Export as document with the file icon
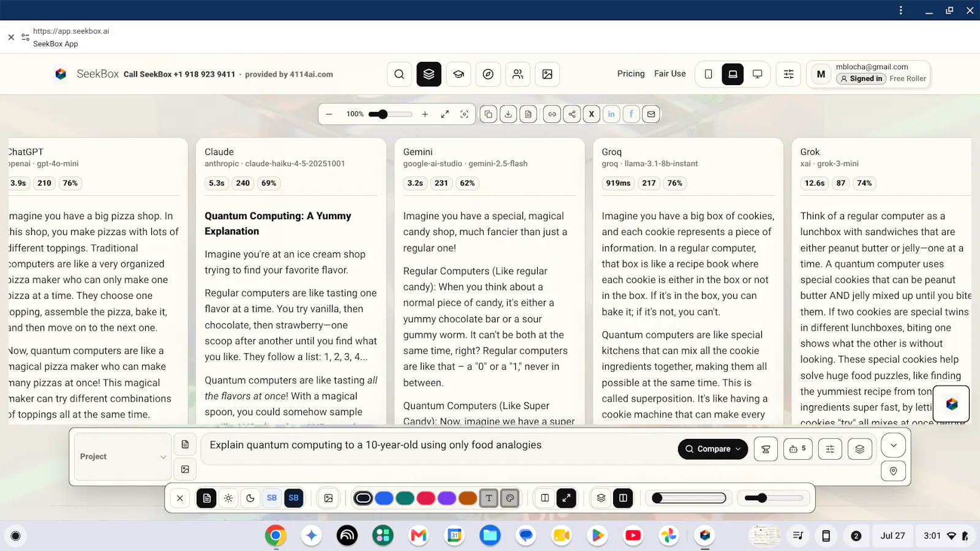The width and height of the screenshot is (980, 551). (529, 114)
